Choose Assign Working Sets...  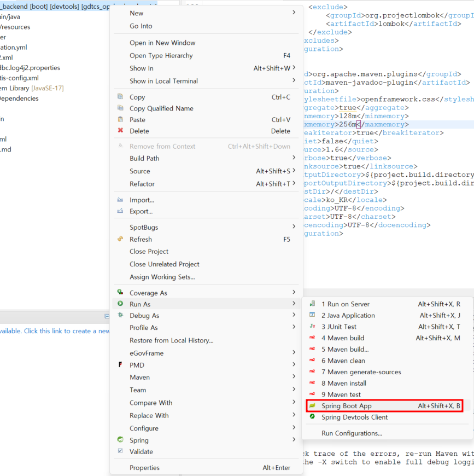tap(206, 277)
